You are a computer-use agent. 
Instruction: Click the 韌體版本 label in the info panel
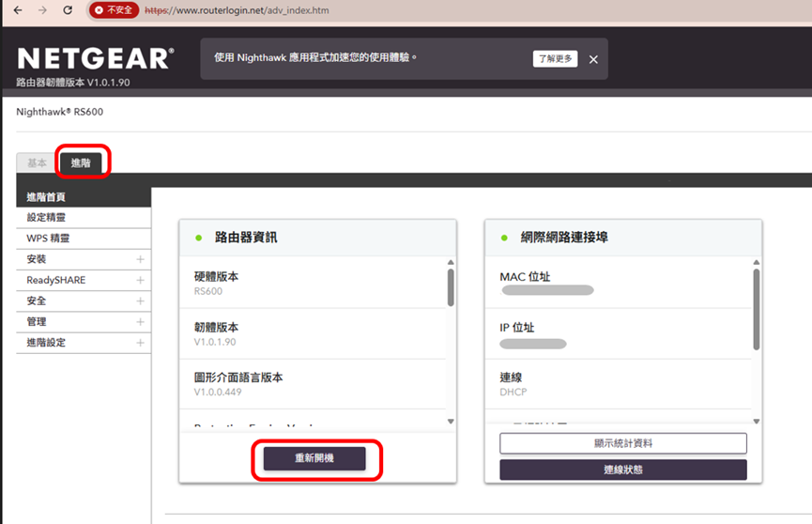(x=217, y=327)
